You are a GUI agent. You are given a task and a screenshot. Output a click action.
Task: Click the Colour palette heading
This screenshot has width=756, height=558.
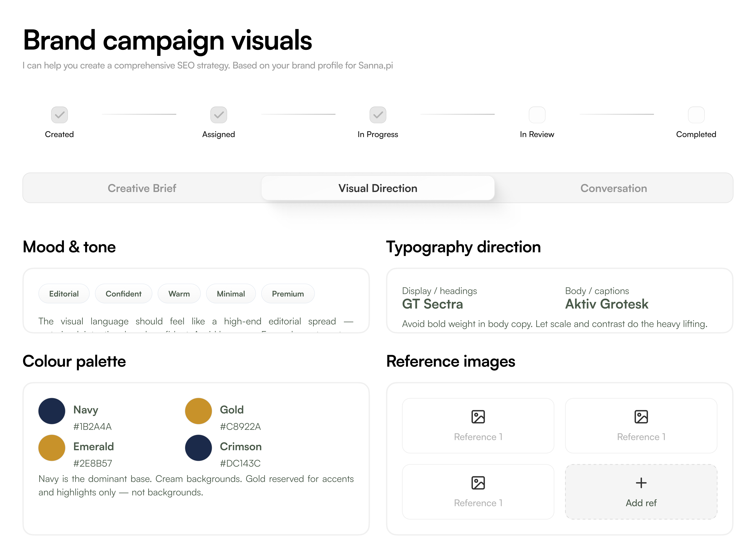pos(74,361)
